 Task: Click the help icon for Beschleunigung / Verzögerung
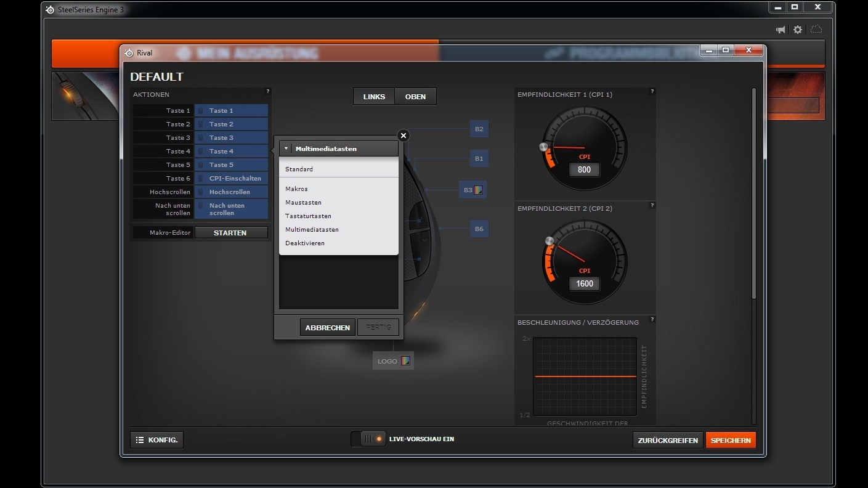(652, 319)
